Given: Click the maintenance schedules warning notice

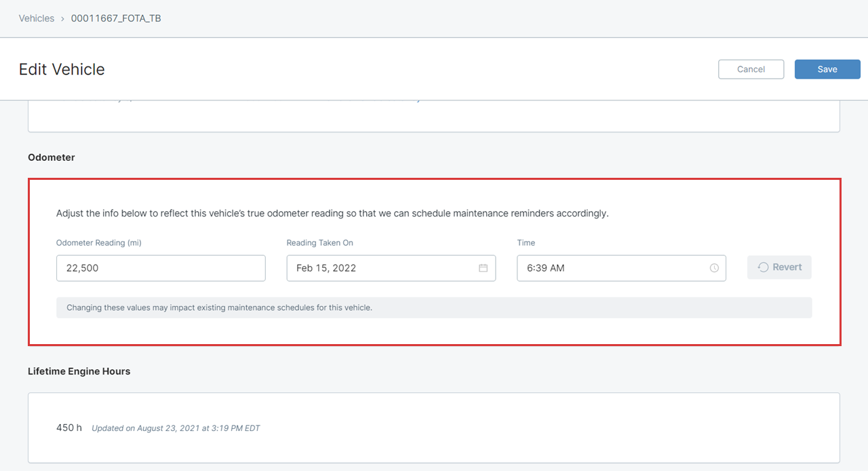Looking at the screenshot, I should click(x=434, y=307).
